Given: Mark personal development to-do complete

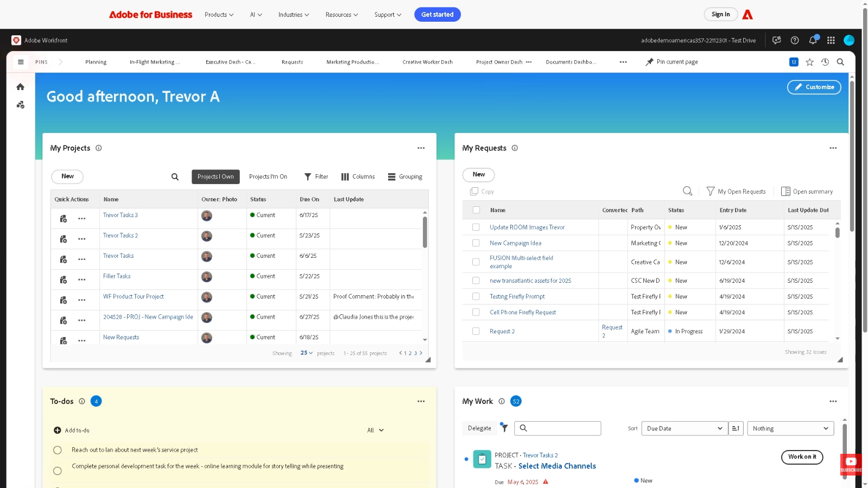Looking at the screenshot, I should (x=58, y=471).
